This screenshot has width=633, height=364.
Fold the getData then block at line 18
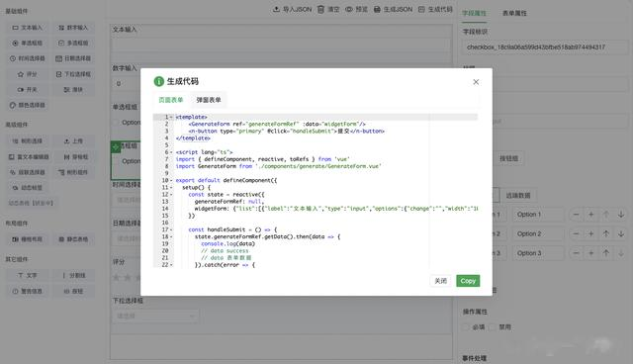(171, 236)
